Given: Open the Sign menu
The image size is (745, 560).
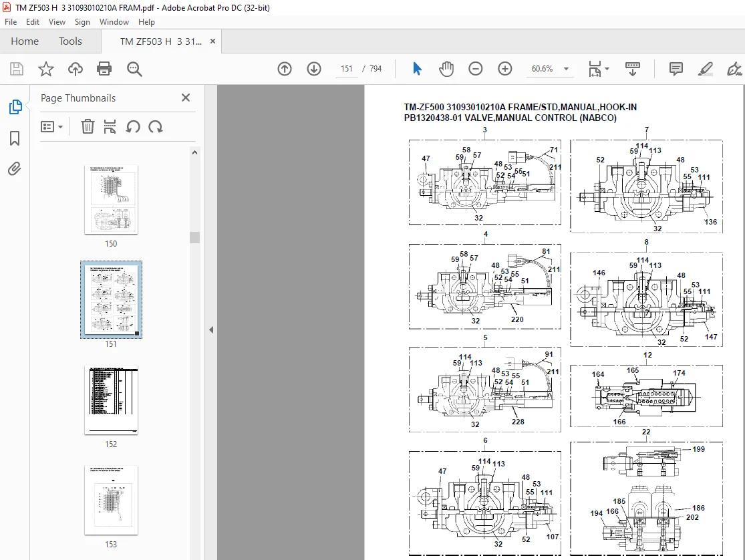Looking at the screenshot, I should (82, 22).
